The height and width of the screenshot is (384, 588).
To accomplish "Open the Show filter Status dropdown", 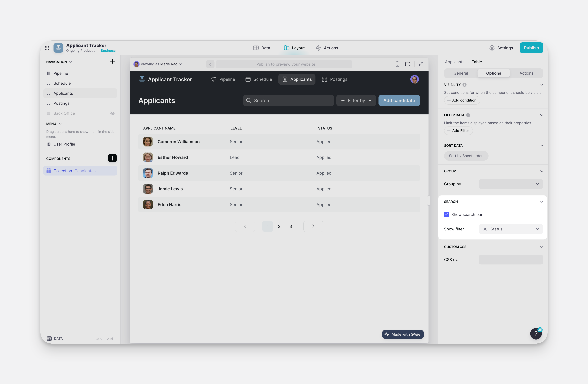I will [x=511, y=229].
